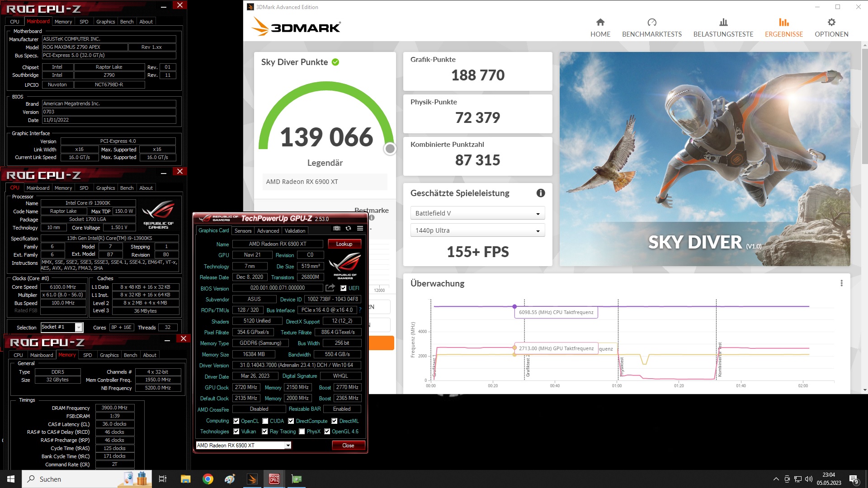Click Lookup button in GPU-Z
Screen dimensions: 868x488
click(344, 244)
